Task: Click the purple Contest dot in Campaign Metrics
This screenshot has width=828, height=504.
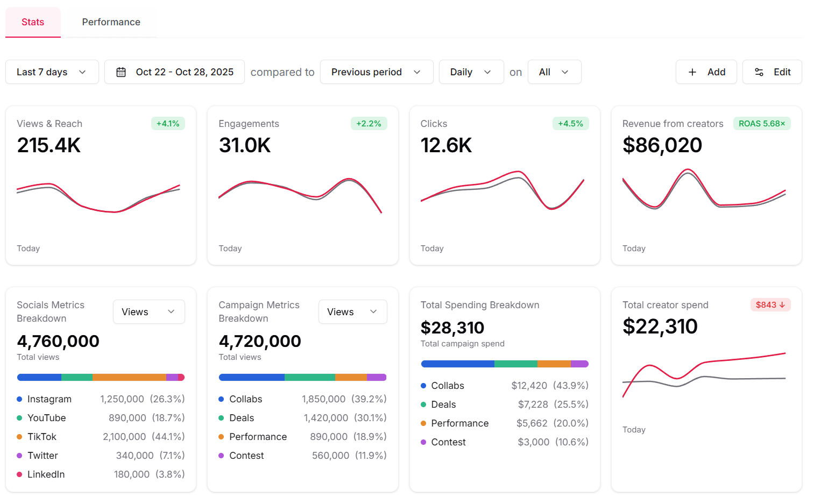Action: 221,456
